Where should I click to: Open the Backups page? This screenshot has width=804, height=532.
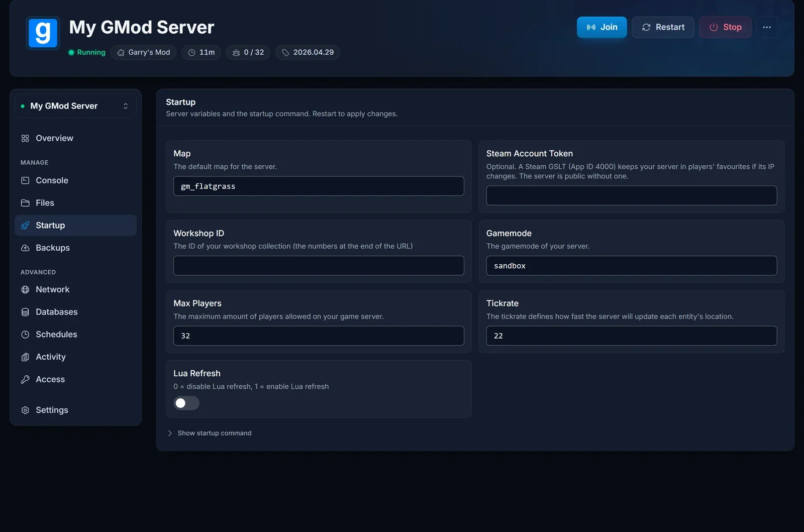75,248
